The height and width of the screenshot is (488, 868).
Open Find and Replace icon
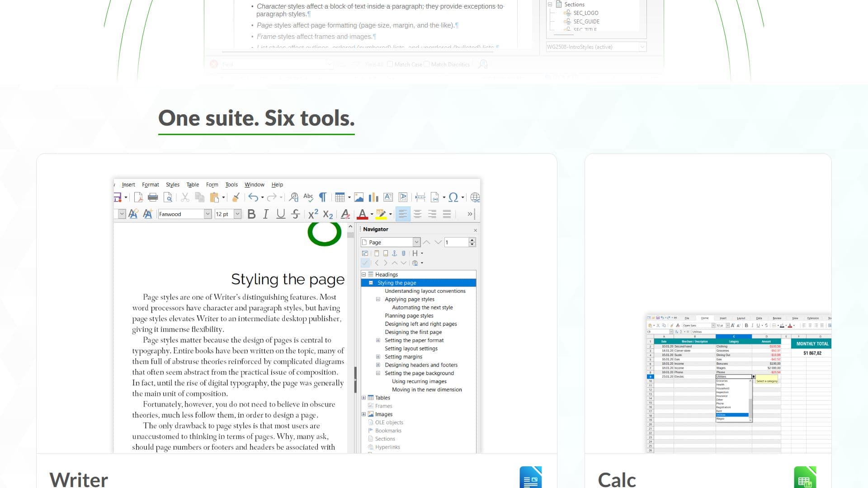click(294, 197)
